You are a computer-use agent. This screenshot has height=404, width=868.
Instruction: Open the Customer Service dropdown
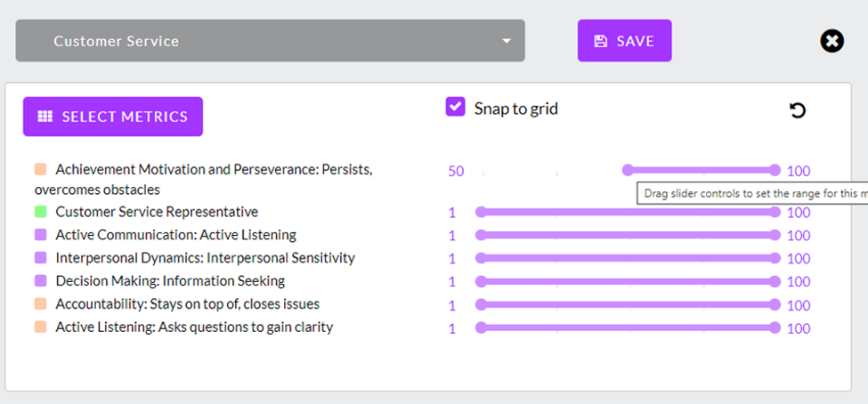click(x=270, y=41)
